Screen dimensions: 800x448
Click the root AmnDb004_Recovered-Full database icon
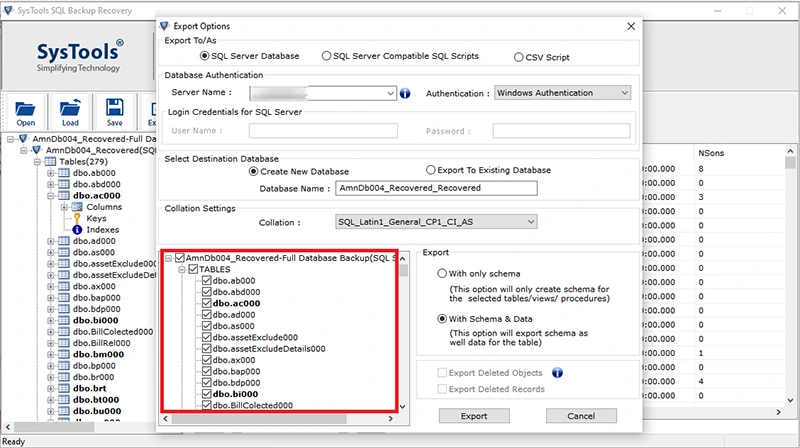pyautogui.click(x=23, y=139)
